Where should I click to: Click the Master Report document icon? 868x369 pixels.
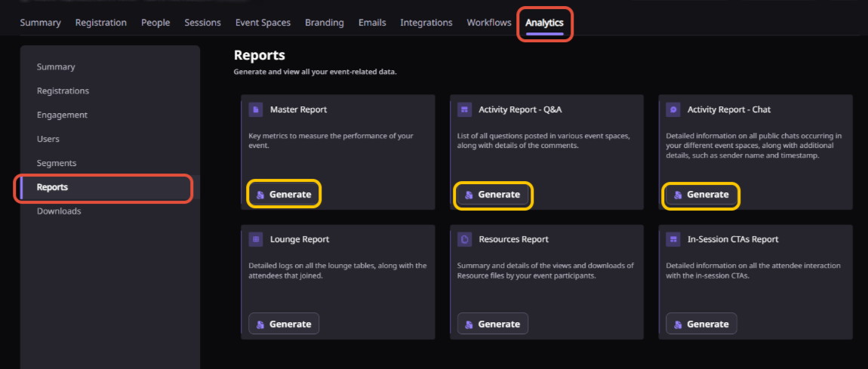(256, 109)
